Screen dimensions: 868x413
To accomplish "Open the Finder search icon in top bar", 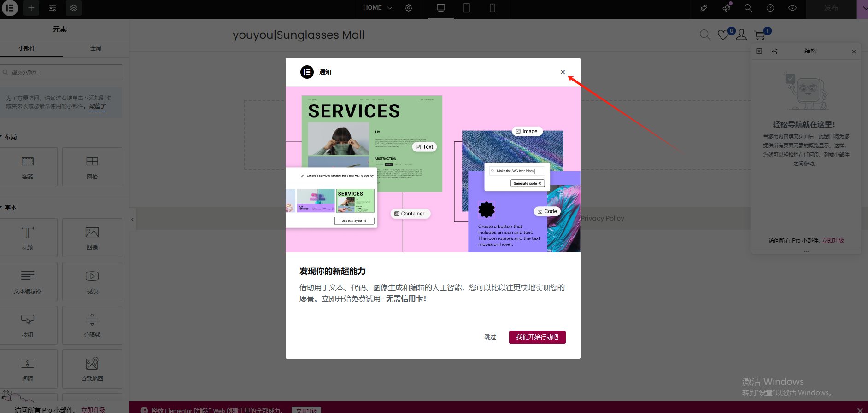I will pyautogui.click(x=748, y=8).
